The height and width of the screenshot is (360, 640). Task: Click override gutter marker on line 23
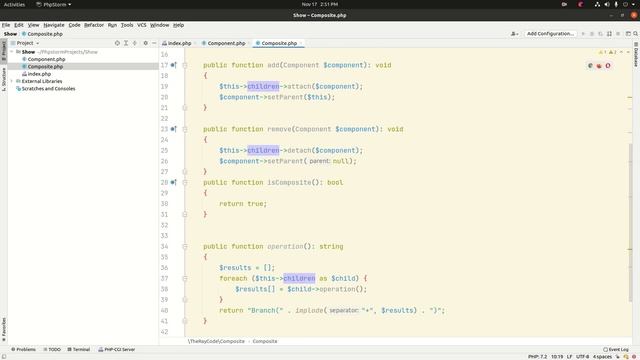173,129
